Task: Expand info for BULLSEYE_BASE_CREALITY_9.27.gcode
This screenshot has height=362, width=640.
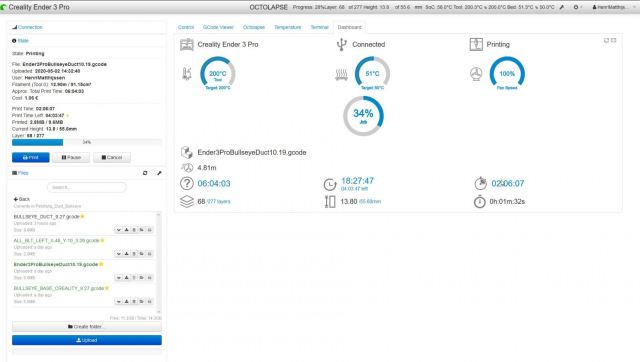Action: pyautogui.click(x=119, y=302)
